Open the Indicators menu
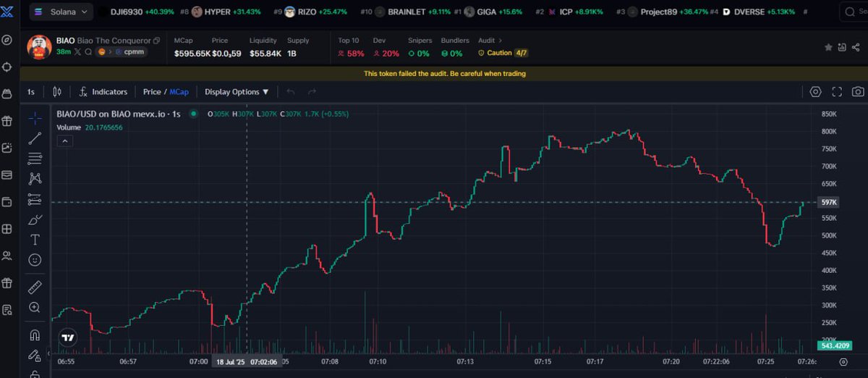The image size is (868, 378). 103,92
